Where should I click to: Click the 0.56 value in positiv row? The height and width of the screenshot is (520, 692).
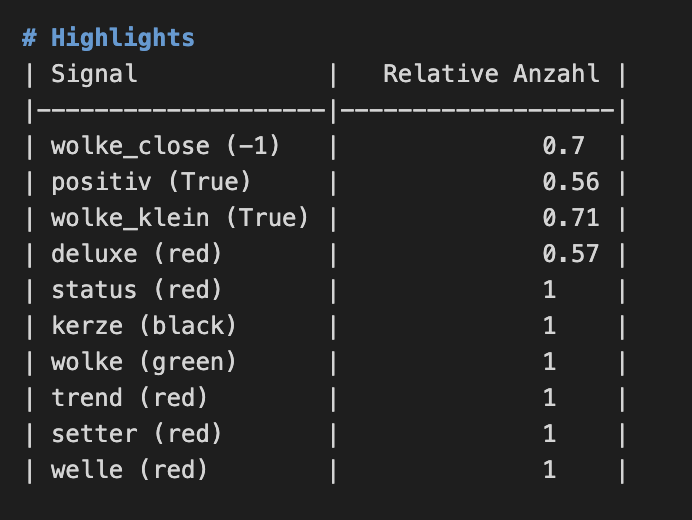pos(571,182)
